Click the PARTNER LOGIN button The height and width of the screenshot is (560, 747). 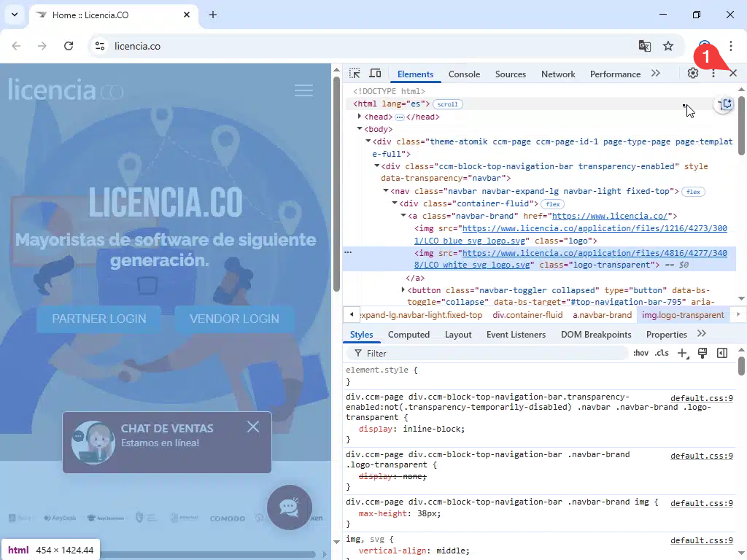click(x=99, y=319)
